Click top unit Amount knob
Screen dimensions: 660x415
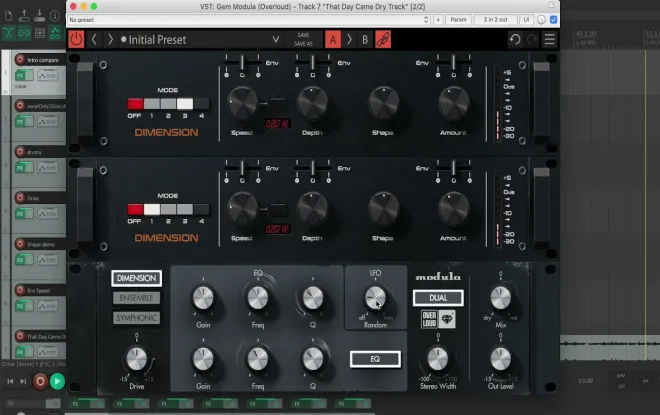[x=453, y=102]
